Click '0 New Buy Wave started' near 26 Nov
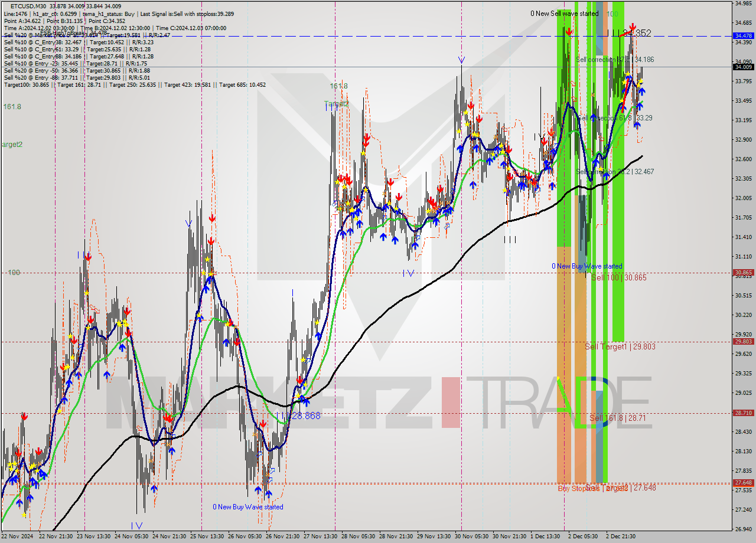 pyautogui.click(x=248, y=507)
